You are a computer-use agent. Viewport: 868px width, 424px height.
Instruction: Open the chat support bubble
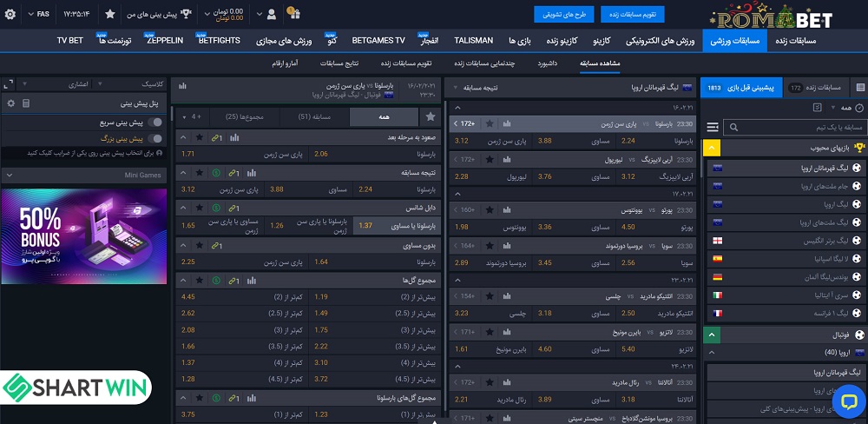848,401
